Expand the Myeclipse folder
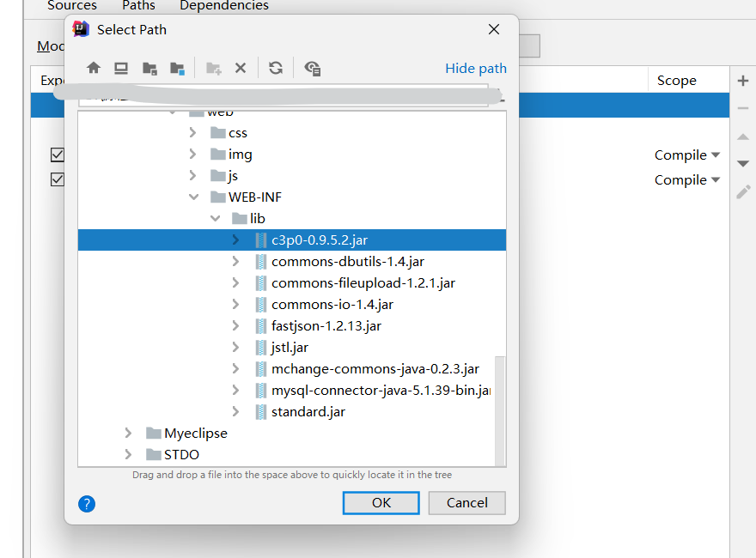The height and width of the screenshot is (558, 756). [127, 433]
